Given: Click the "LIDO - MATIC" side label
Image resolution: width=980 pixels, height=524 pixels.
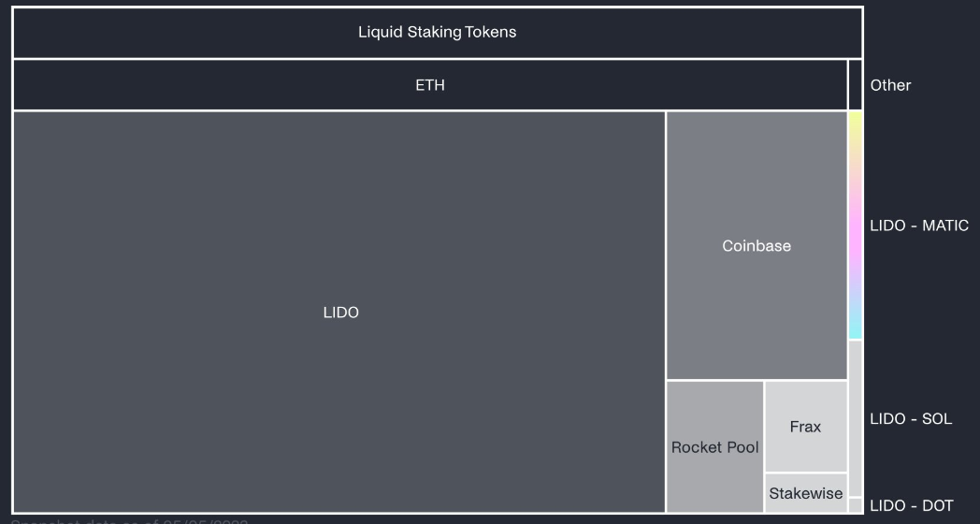Looking at the screenshot, I should click(x=919, y=226).
